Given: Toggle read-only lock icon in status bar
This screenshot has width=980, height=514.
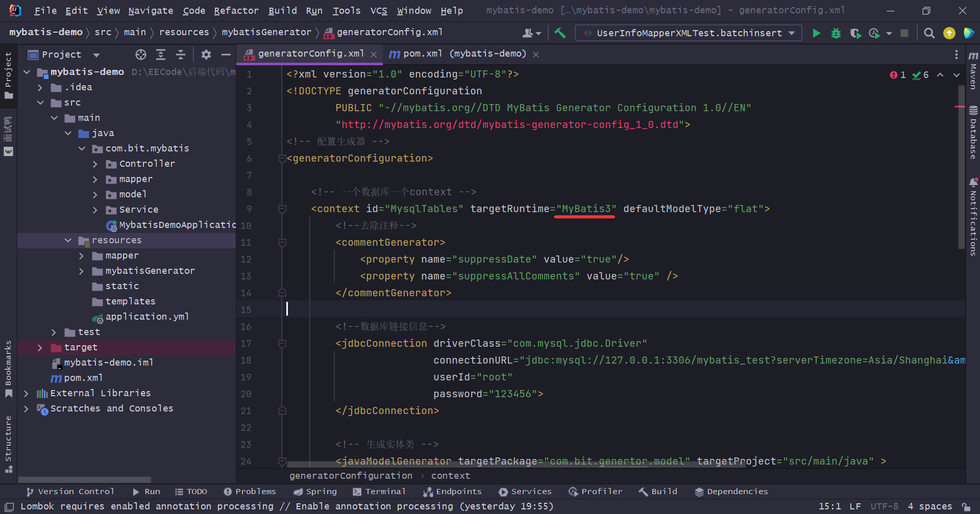Looking at the screenshot, I should 966,506.
